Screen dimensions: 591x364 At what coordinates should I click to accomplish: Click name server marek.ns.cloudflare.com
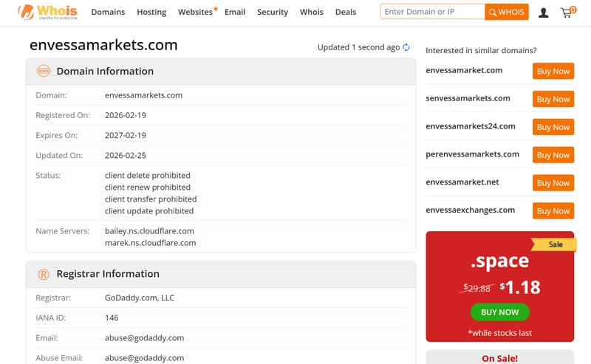[151, 243]
